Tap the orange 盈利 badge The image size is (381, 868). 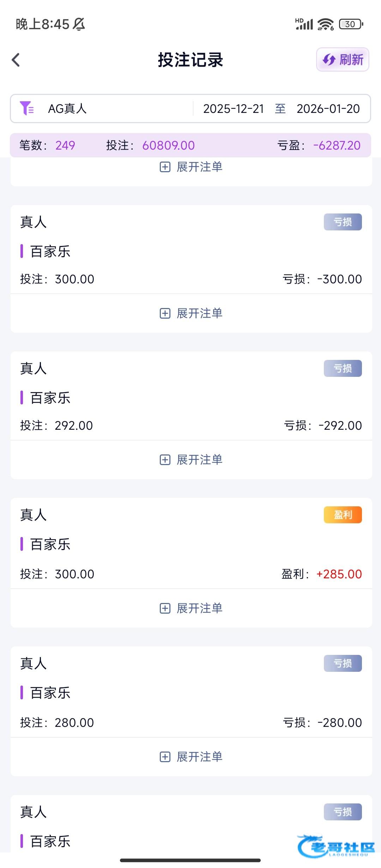coord(343,515)
